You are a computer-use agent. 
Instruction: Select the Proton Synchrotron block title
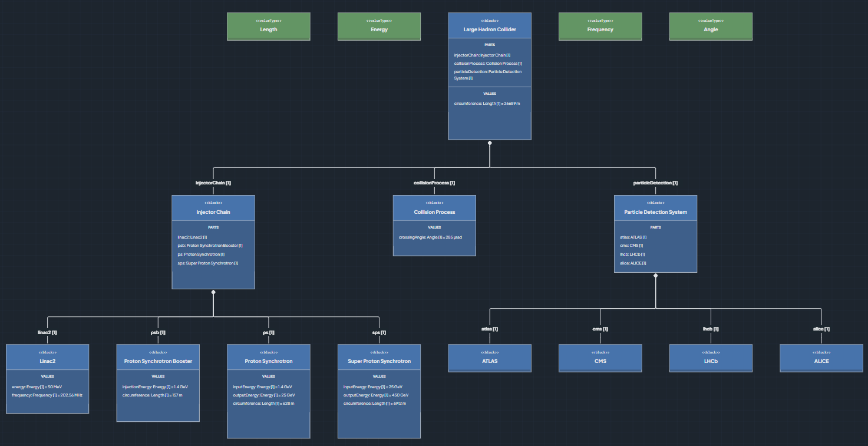(268, 361)
